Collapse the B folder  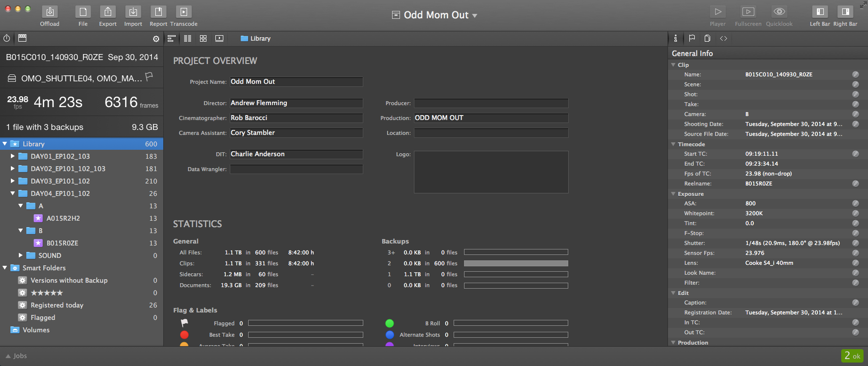pyautogui.click(x=20, y=231)
